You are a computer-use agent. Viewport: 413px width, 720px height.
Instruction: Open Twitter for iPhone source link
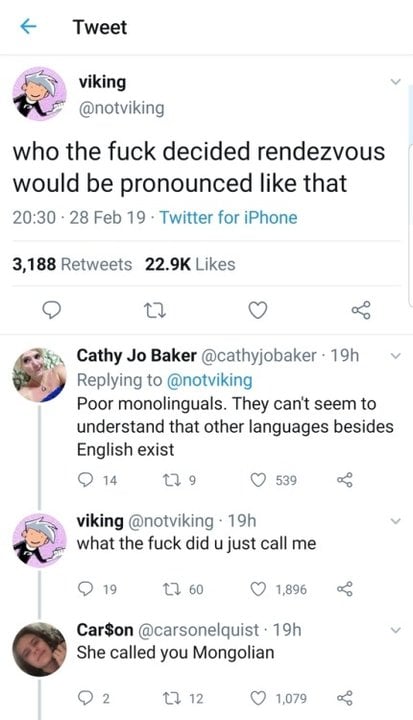[x=228, y=217]
